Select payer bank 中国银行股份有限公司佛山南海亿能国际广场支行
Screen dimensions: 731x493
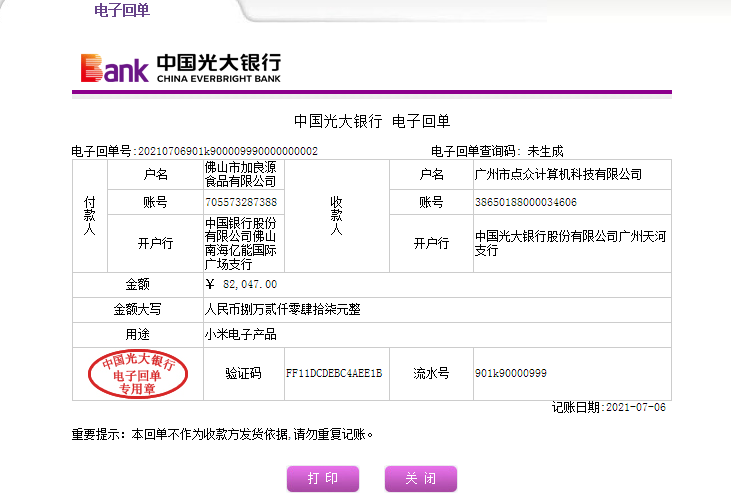click(241, 243)
